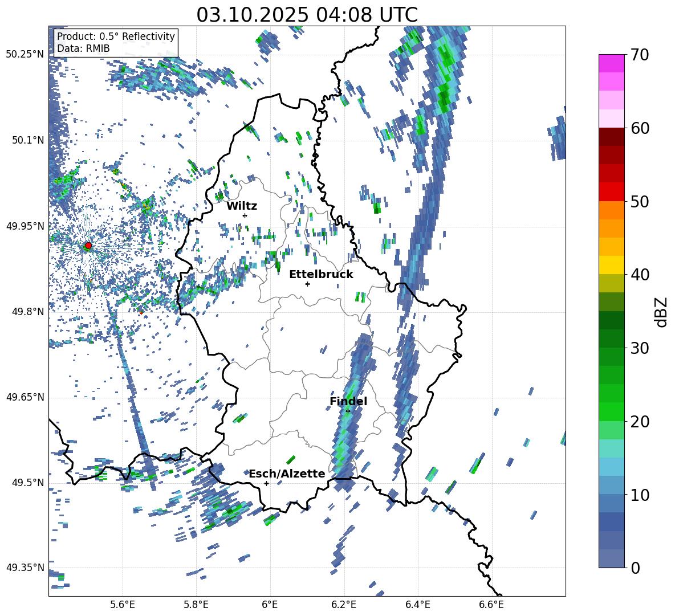Click the Data: RMIB text
This screenshot has width=675, height=616.
[x=83, y=48]
